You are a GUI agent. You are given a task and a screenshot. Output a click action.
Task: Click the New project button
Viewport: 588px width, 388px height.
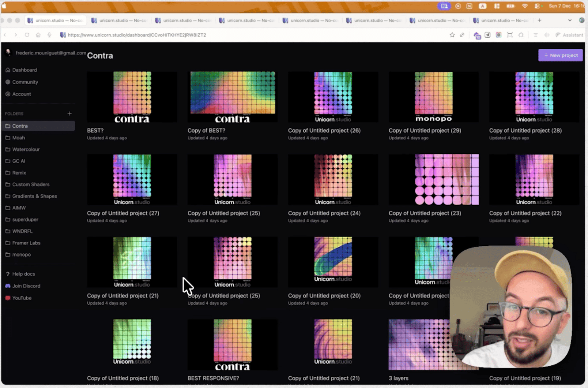click(x=560, y=55)
